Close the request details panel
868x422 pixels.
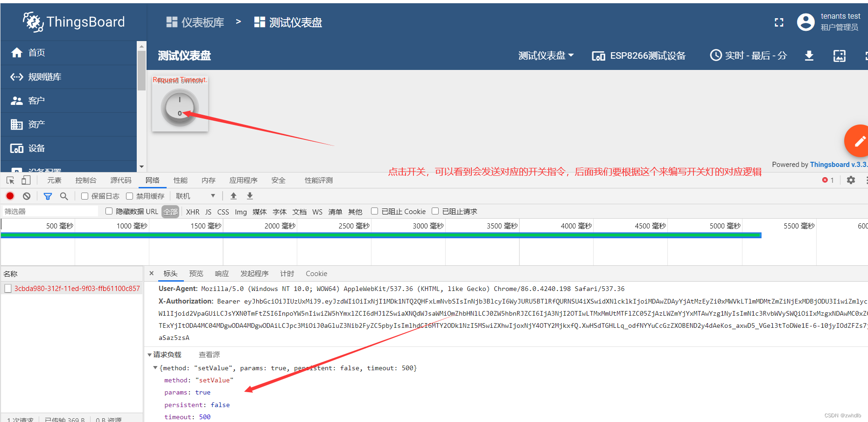tap(152, 273)
